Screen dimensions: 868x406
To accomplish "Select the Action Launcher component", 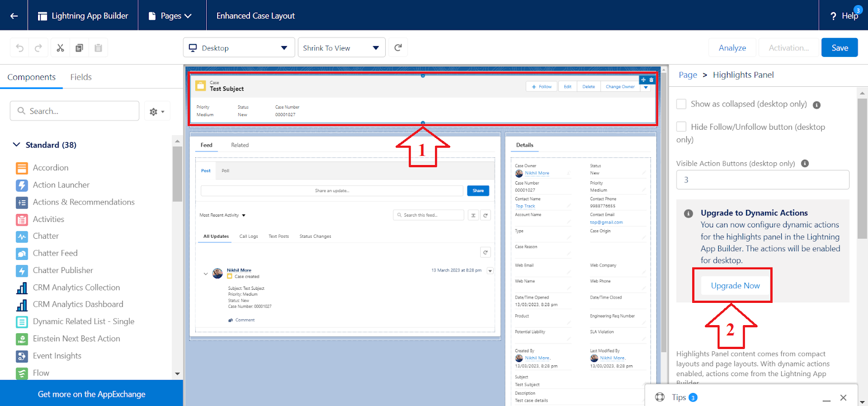I will coord(61,185).
